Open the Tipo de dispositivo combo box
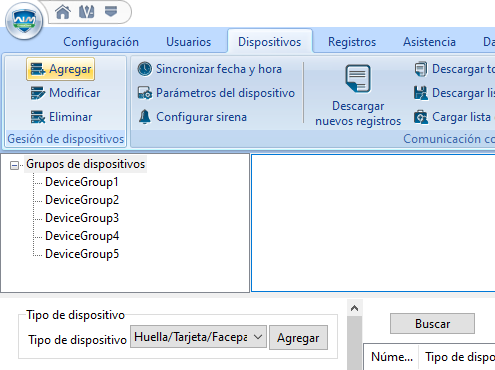 point(198,337)
